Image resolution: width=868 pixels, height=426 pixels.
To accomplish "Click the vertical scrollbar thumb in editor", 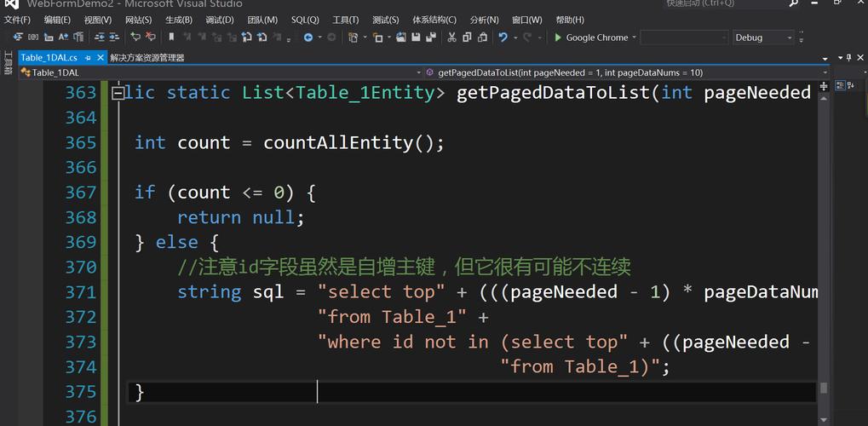I will 824,388.
